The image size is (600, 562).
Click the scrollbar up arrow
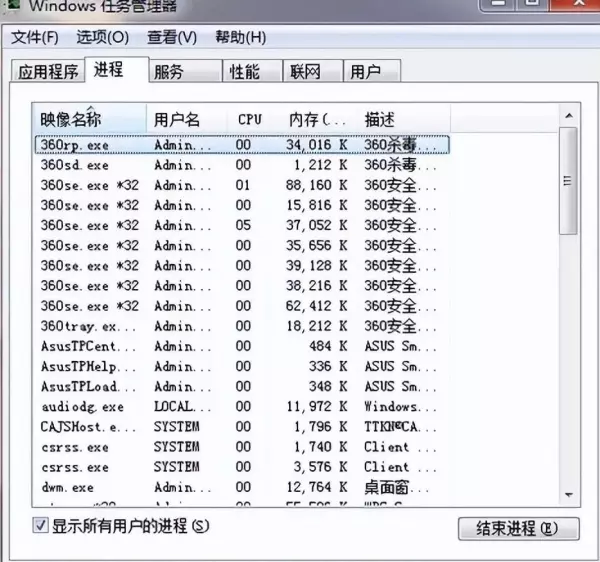click(569, 116)
